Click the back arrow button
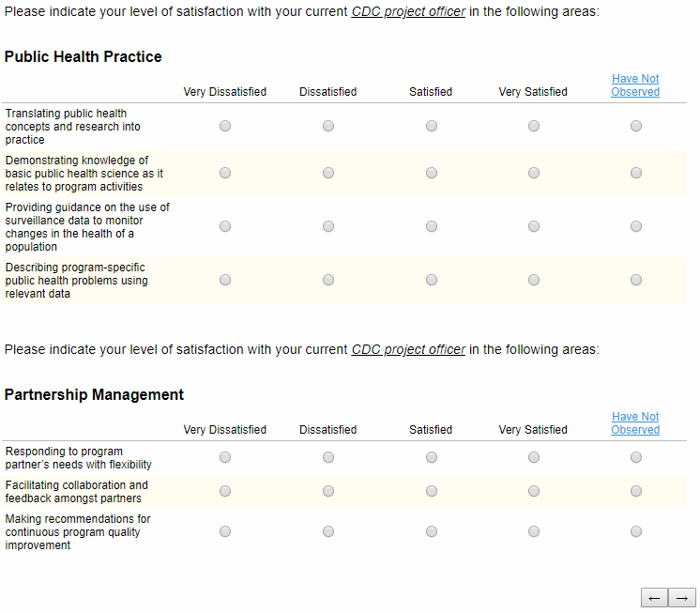The height and width of the screenshot is (613, 700). point(654,598)
